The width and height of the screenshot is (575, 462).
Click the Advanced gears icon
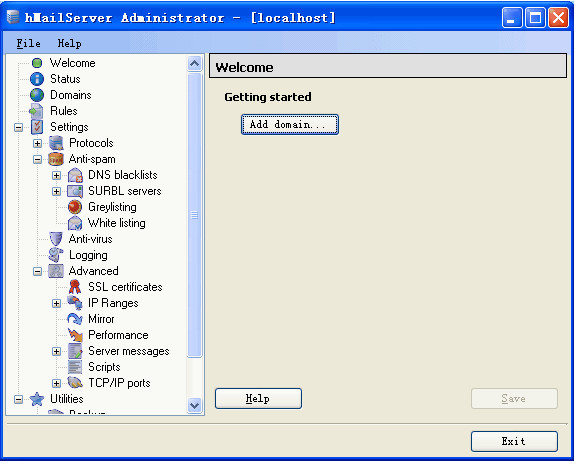pyautogui.click(x=56, y=271)
